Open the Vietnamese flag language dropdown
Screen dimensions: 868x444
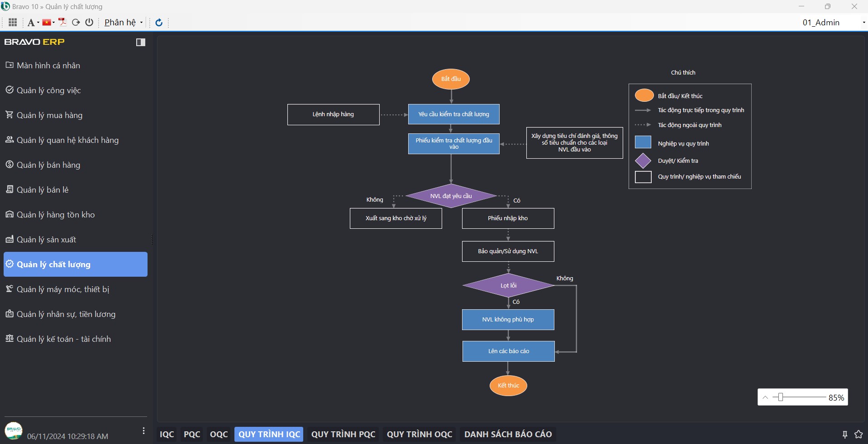[x=48, y=22]
